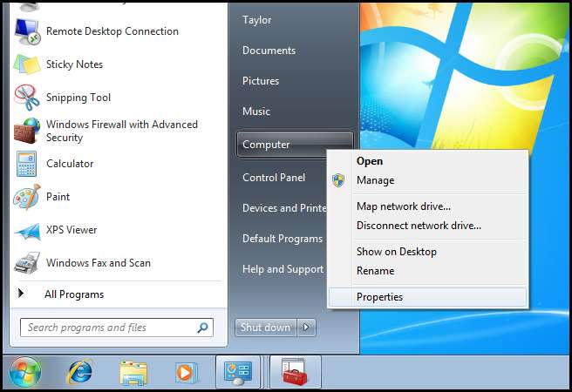The height and width of the screenshot is (392, 572).
Task: Open the Calculator icon
Action: click(x=27, y=164)
